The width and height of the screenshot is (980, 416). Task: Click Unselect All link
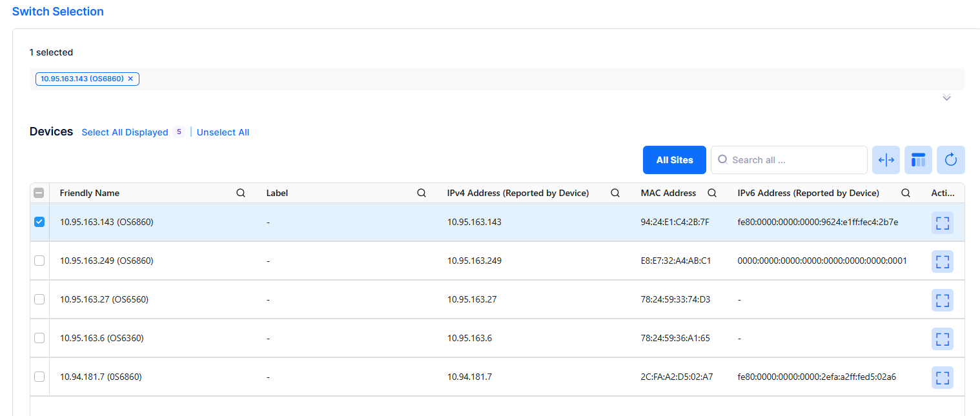[223, 132]
